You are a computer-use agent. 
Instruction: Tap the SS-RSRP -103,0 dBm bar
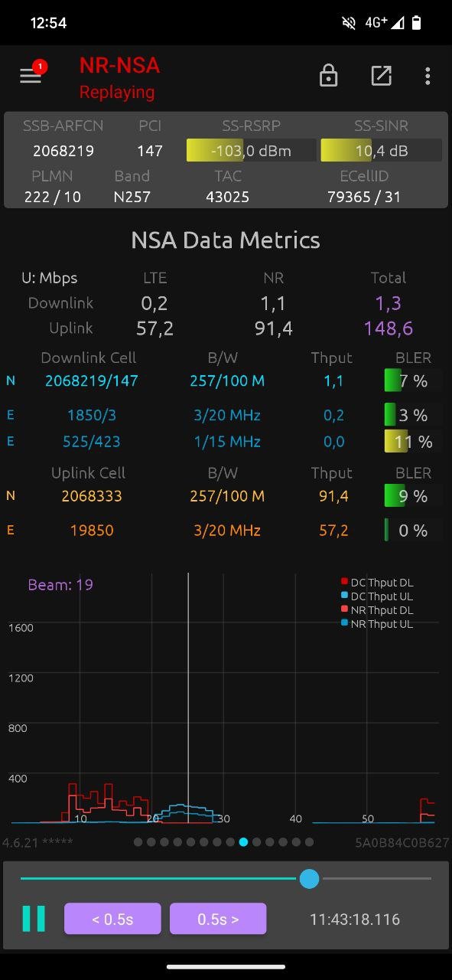click(x=252, y=150)
